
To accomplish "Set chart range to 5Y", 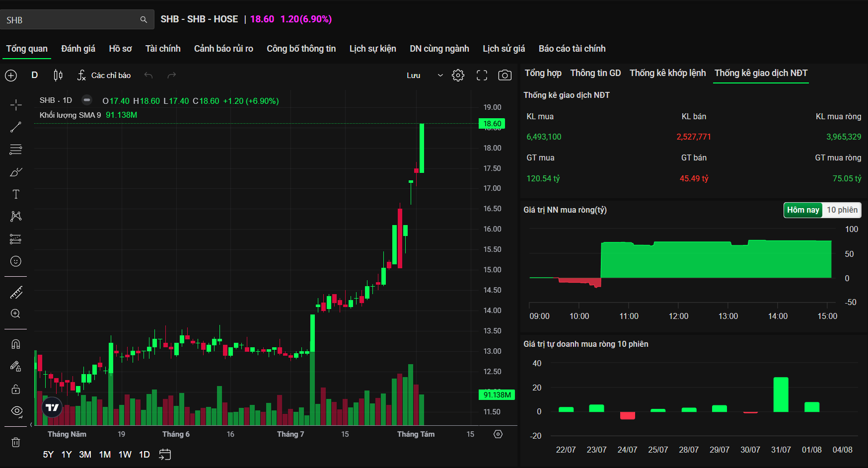I will coord(48,455).
